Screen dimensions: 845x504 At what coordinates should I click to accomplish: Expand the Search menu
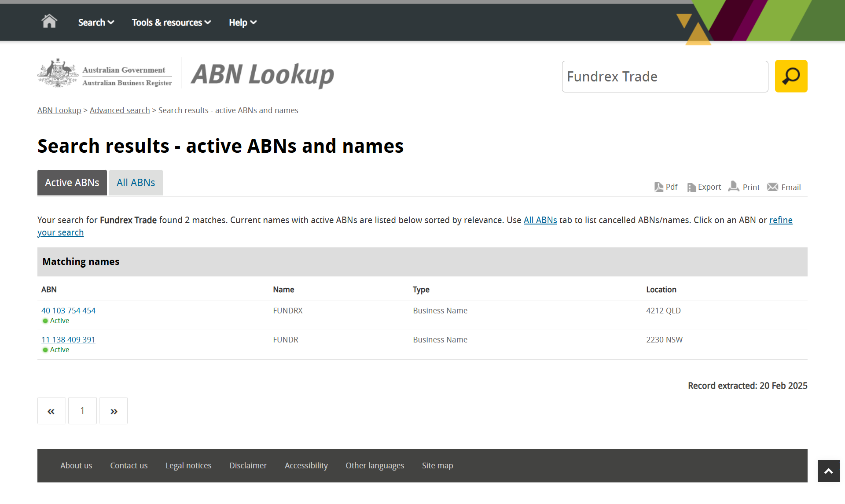96,22
